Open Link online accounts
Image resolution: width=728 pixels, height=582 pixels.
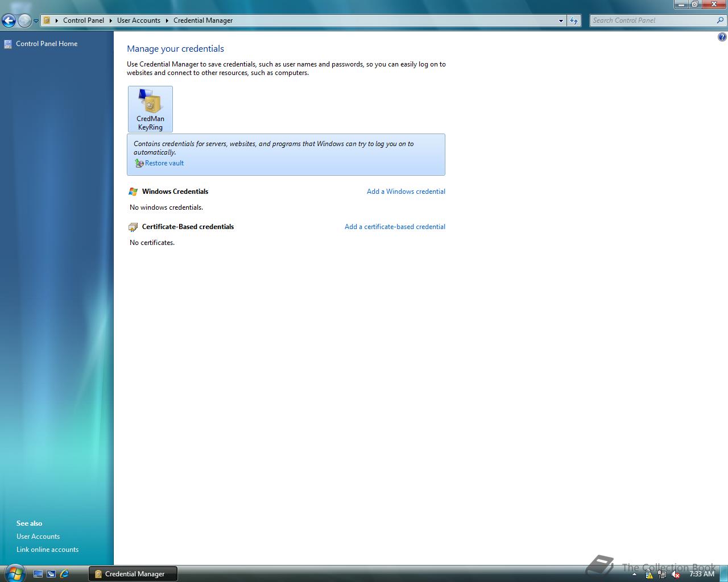[47, 550]
